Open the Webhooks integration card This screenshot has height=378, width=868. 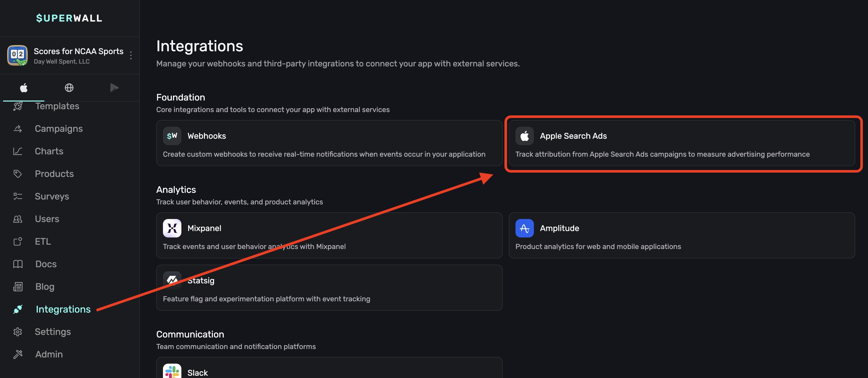pyautogui.click(x=329, y=143)
